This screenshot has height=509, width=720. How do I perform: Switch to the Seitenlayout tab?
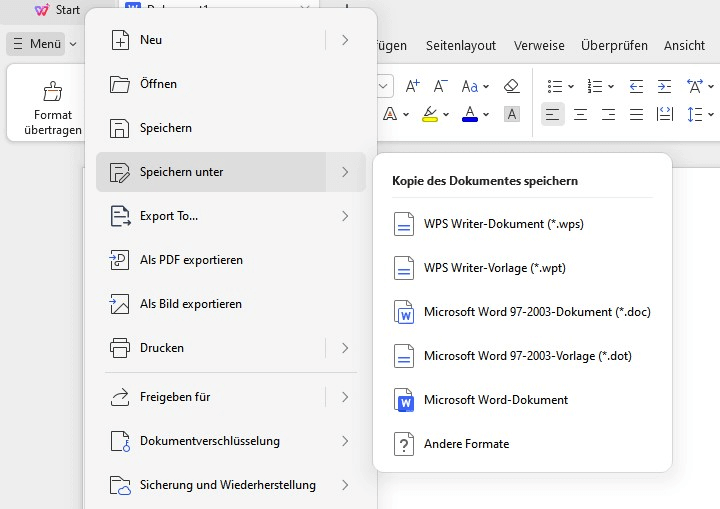pos(461,45)
